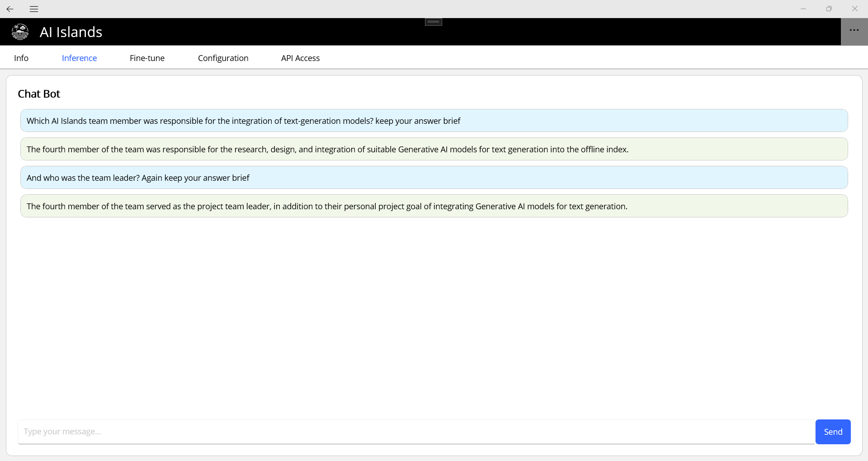Image resolution: width=868 pixels, height=461 pixels.
Task: Select the reply about the project team leader
Action: click(434, 206)
